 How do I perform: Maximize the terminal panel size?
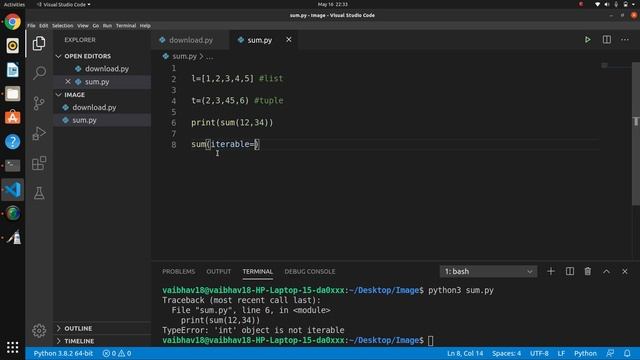click(x=606, y=271)
